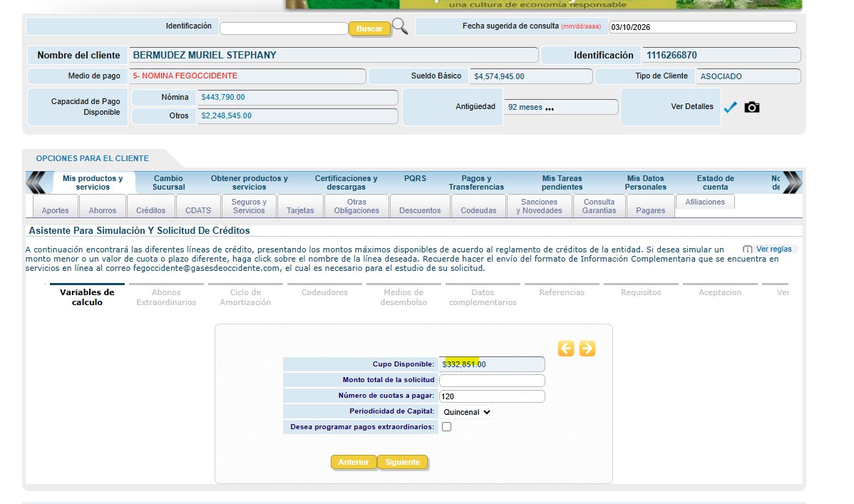Go to the Abonos Extraordinarios step
The width and height of the screenshot is (854, 504).
[x=166, y=297]
